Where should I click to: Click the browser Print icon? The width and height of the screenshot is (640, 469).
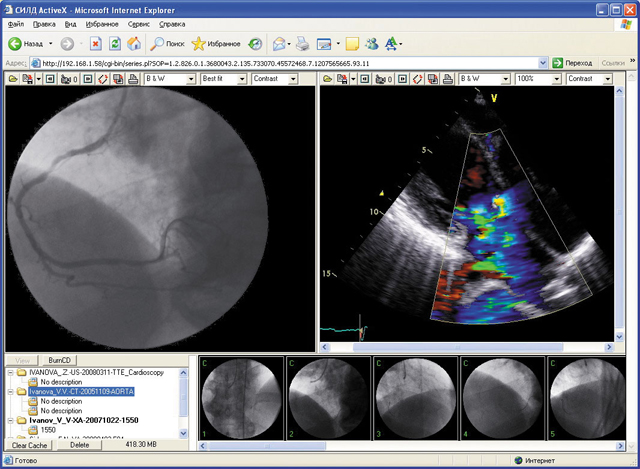302,44
